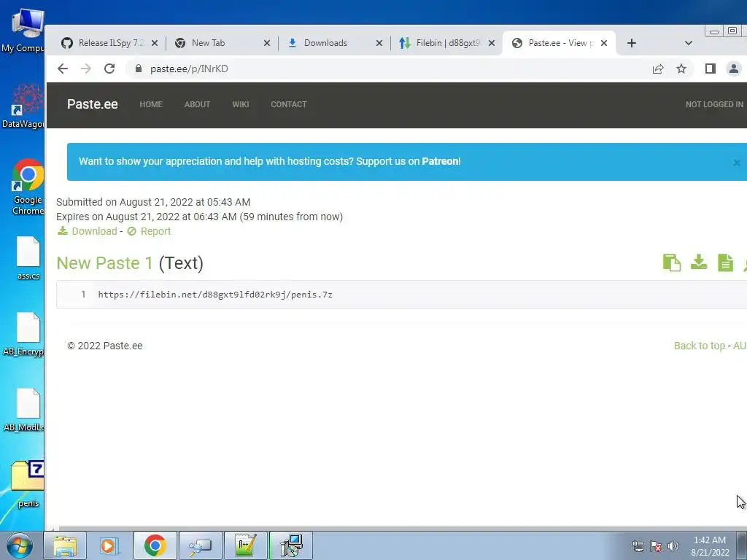Open the share page icon in address bar
Image resolution: width=747 pixels, height=560 pixels.
[658, 69]
